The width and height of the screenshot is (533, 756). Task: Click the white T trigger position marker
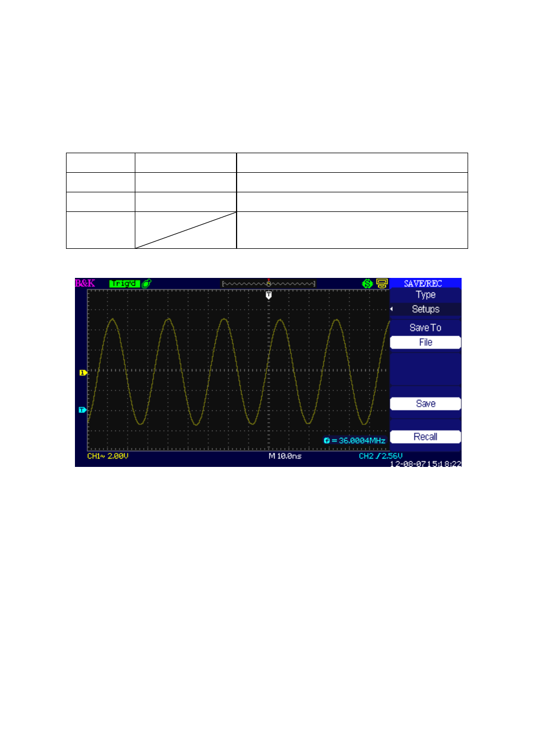[x=268, y=295]
